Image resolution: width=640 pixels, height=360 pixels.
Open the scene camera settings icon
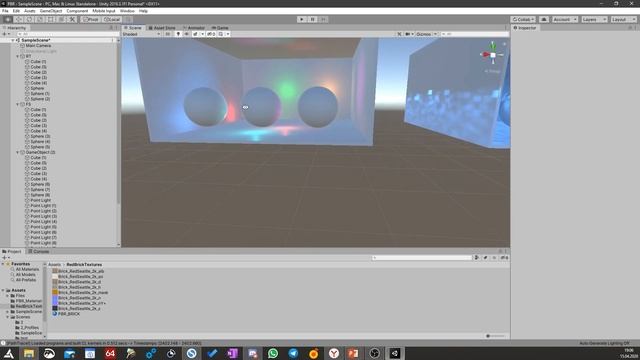click(x=409, y=34)
